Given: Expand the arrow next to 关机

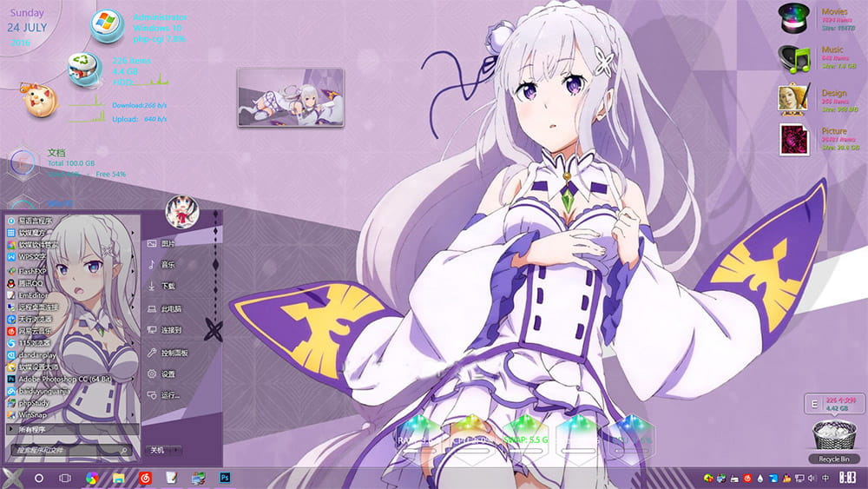Looking at the screenshot, I should (176, 450).
